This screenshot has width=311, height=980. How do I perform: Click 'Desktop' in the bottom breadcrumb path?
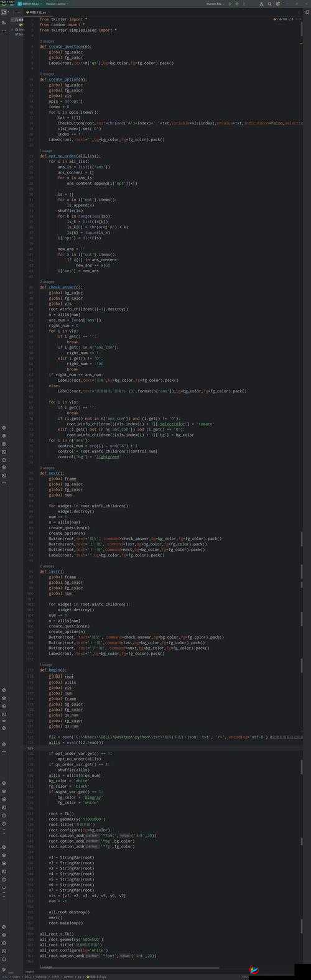click(x=42, y=977)
